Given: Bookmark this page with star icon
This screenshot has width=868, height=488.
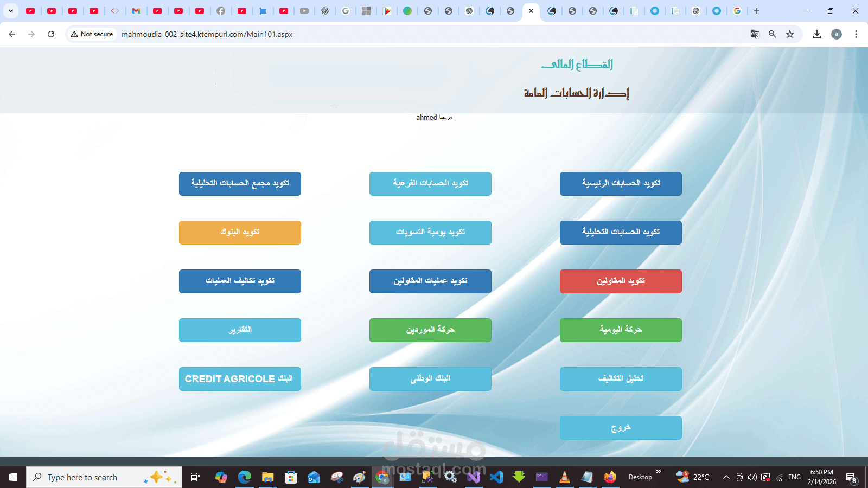Looking at the screenshot, I should click(x=790, y=34).
